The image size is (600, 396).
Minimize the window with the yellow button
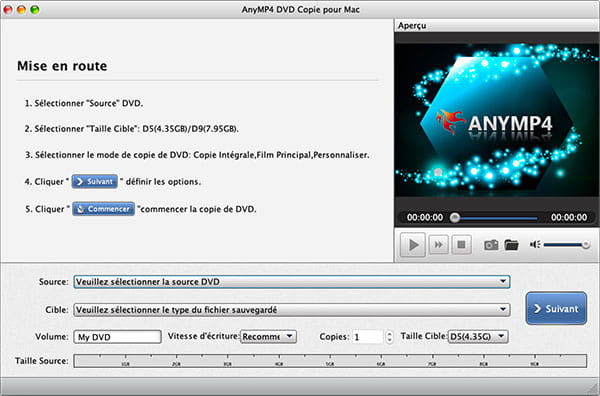21,10
